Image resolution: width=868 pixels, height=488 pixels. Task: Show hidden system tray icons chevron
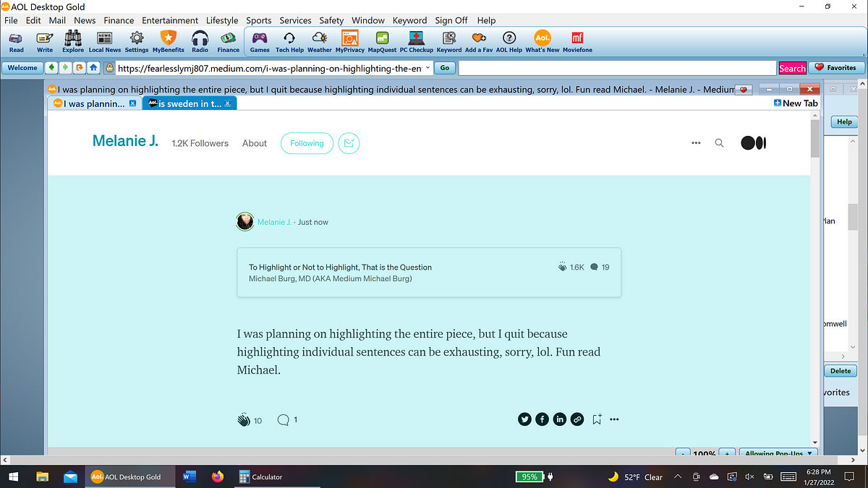tap(678, 477)
